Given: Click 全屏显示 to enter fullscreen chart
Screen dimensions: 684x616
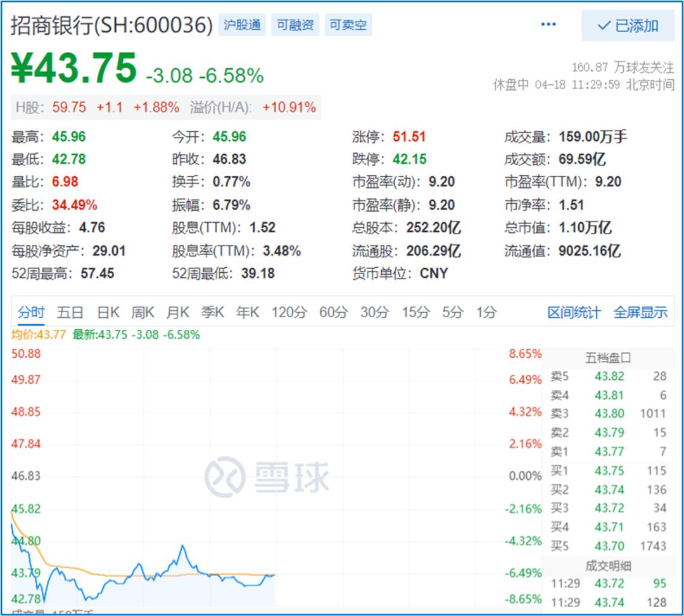Looking at the screenshot, I should pyautogui.click(x=642, y=311).
